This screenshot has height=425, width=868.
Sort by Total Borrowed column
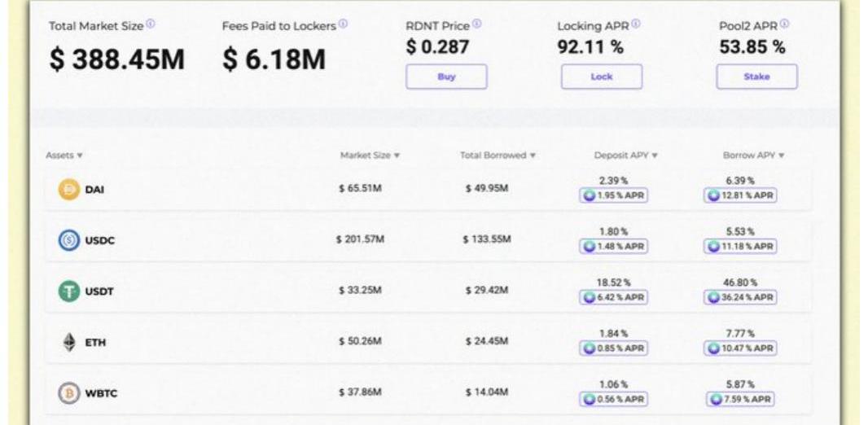point(498,155)
